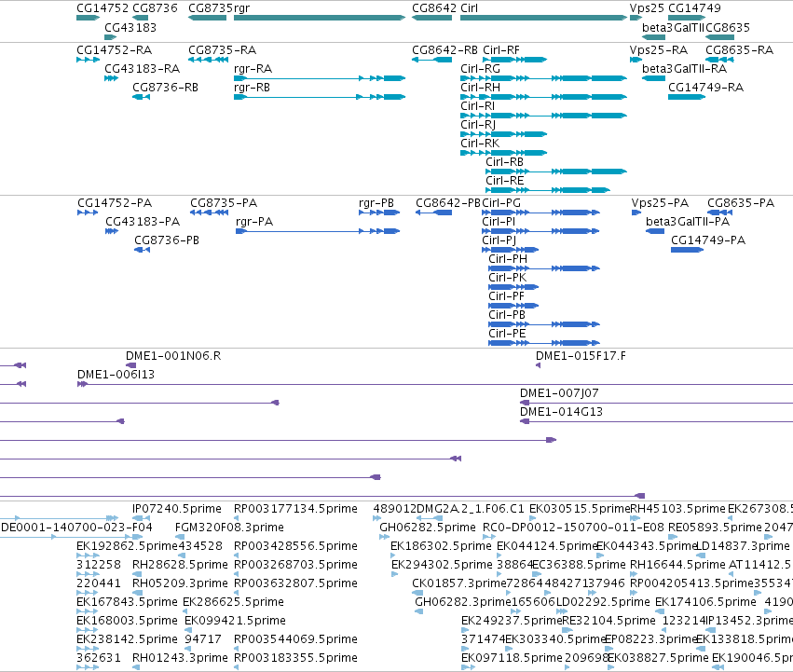This screenshot has width=793, height=672.
Task: Click the rgr-PA protein label
Action: 254,222
